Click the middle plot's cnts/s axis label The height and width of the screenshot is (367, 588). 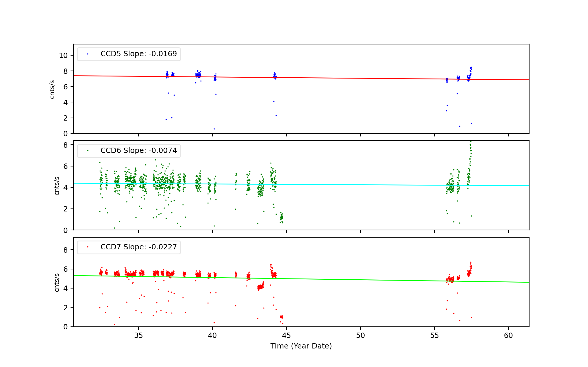coord(57,186)
